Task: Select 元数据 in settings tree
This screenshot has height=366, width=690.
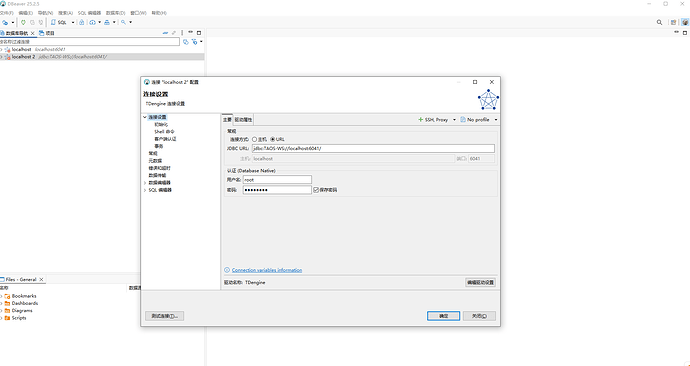Action: (x=155, y=161)
